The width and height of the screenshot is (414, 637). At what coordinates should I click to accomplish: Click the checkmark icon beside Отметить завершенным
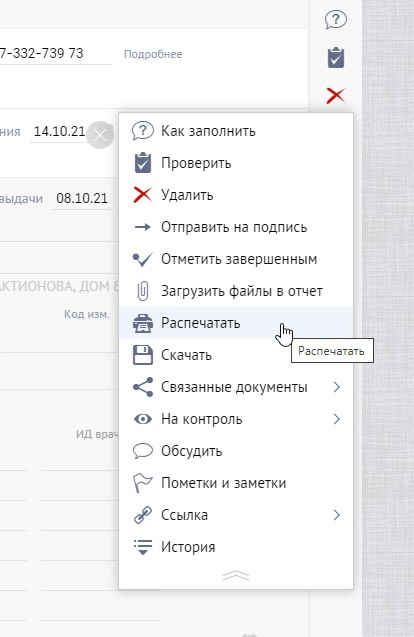[x=143, y=259]
